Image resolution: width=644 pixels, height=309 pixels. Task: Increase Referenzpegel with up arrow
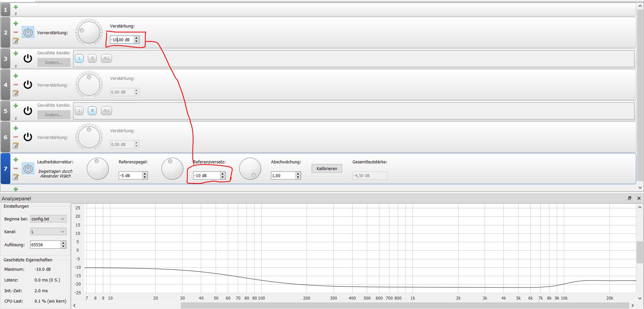coord(145,174)
